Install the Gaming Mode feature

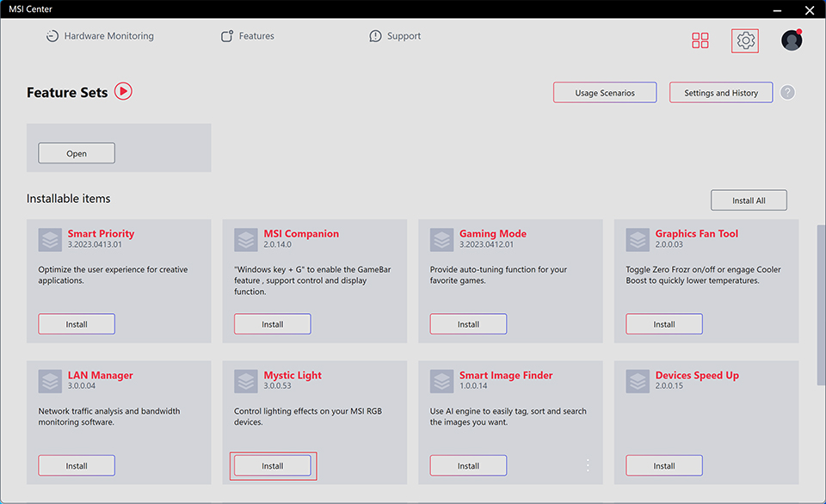(468, 324)
